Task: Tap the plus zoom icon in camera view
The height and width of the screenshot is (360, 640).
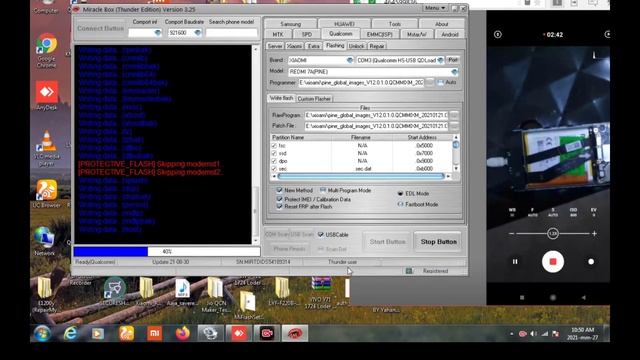Action: (x=594, y=233)
